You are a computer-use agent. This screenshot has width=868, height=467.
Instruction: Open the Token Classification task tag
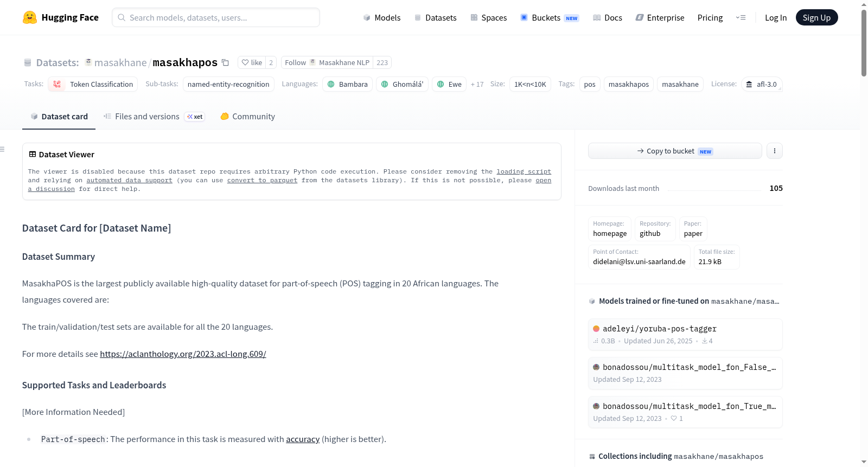click(x=93, y=84)
